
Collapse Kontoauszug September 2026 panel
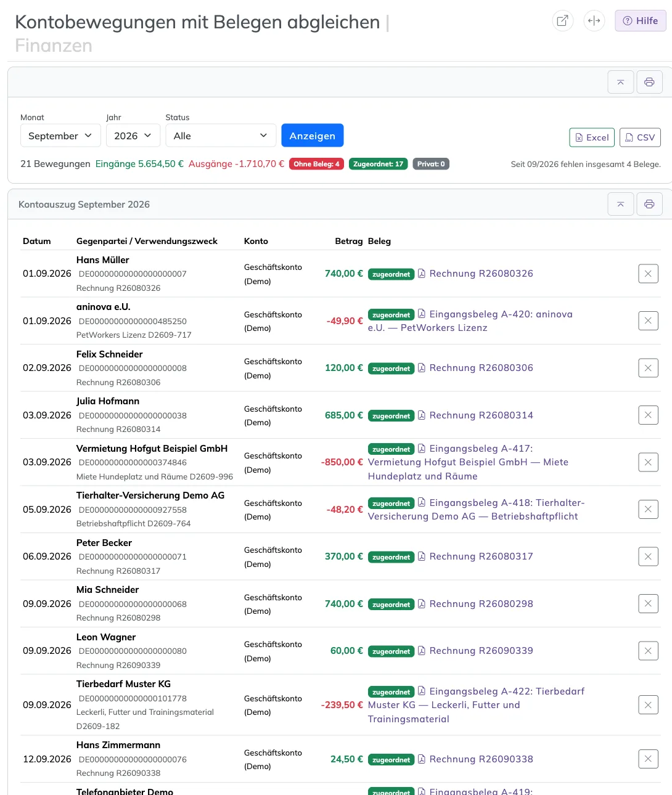(621, 204)
